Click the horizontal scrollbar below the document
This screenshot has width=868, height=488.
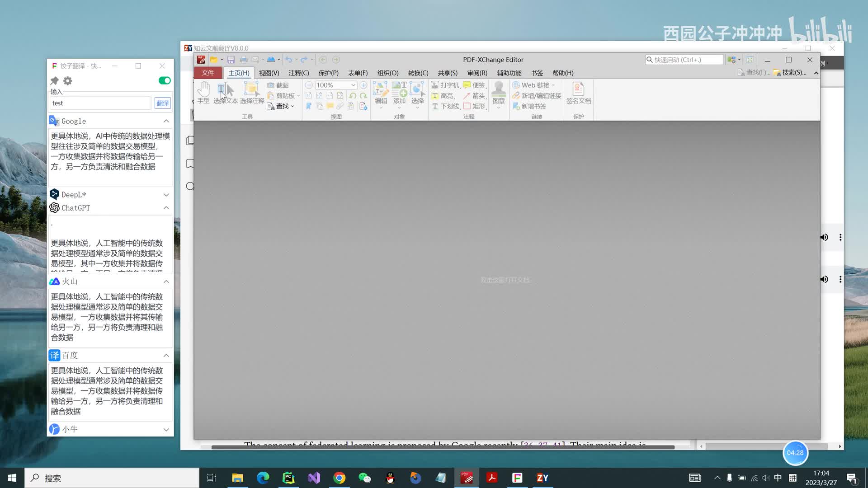coord(443,447)
